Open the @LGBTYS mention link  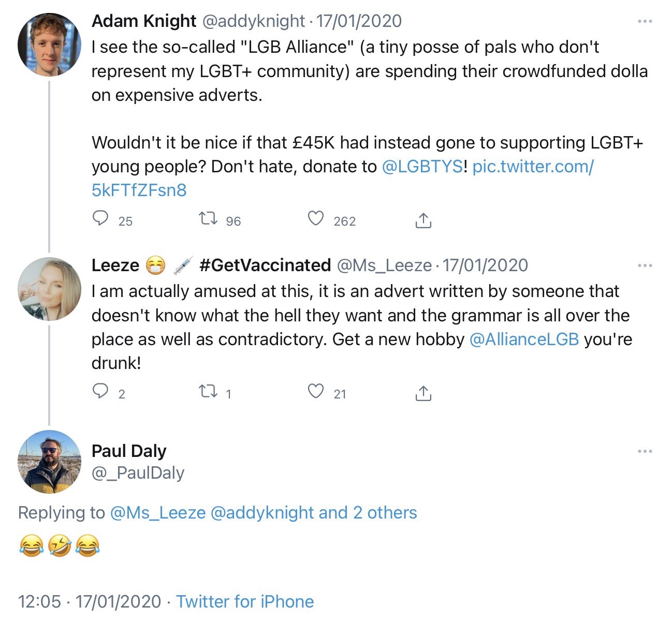click(x=422, y=167)
